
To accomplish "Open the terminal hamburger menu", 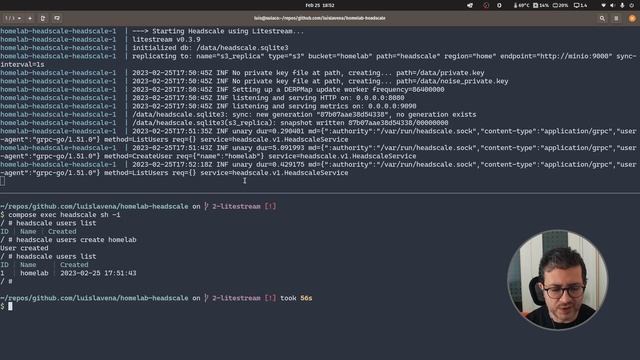I will click(x=616, y=18).
